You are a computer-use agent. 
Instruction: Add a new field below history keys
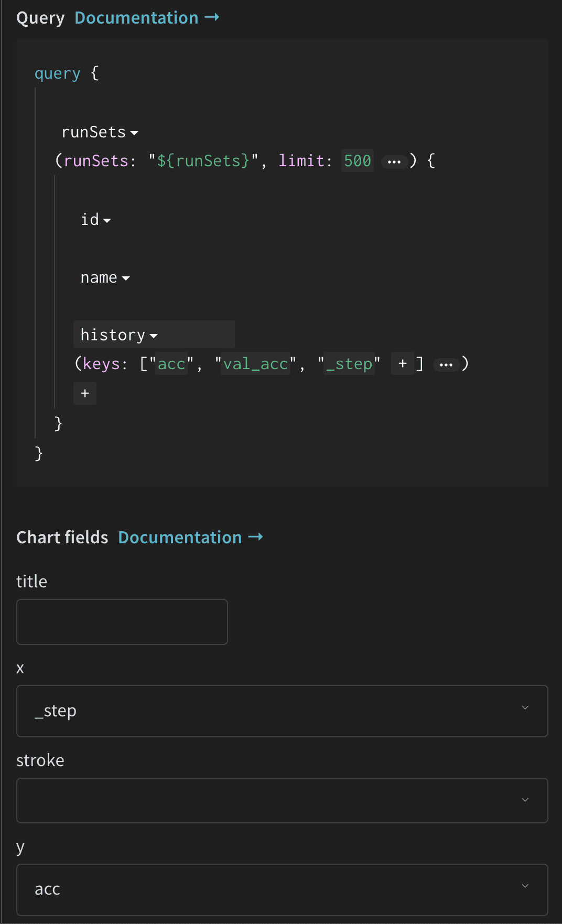tap(85, 393)
